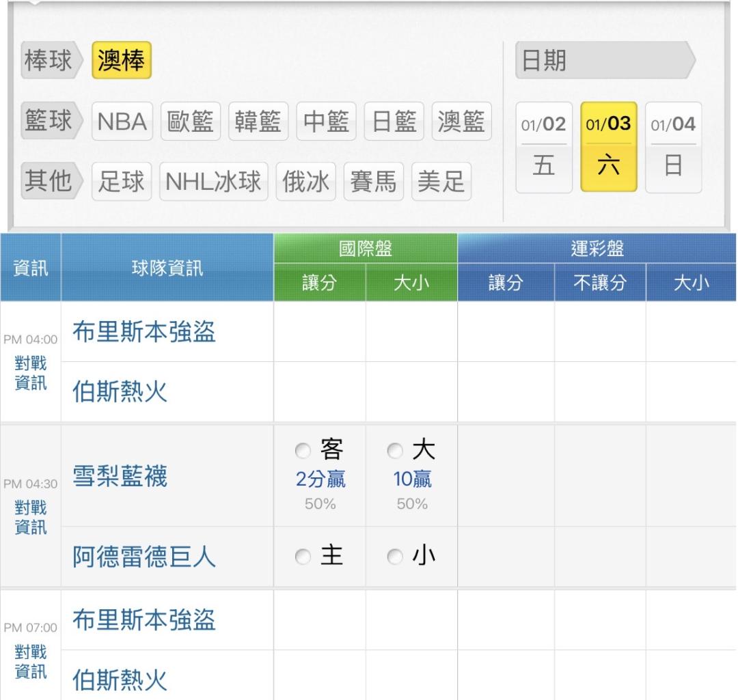Viewport: 738px width, 700px height.
Task: Open 對戰資訊 for the PM 04:00 game
Action: point(31,374)
